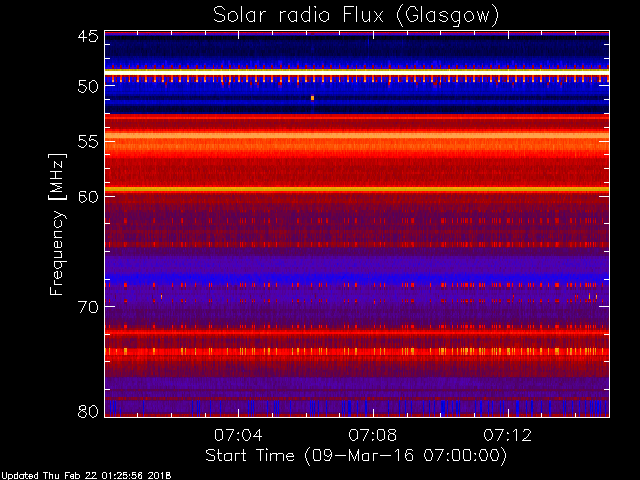This screenshot has width=640, height=480.
Task: Click the 60 MHz frequency label
Action: (x=88, y=197)
